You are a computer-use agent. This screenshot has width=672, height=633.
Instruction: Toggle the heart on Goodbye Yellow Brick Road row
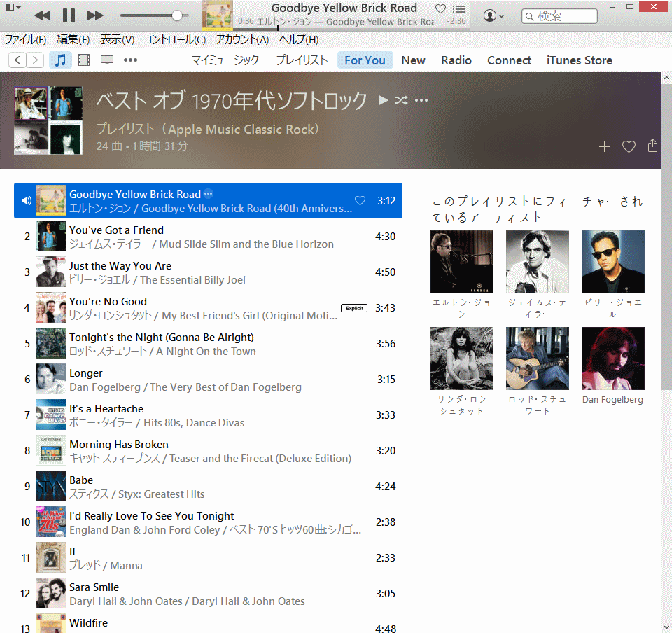(360, 201)
